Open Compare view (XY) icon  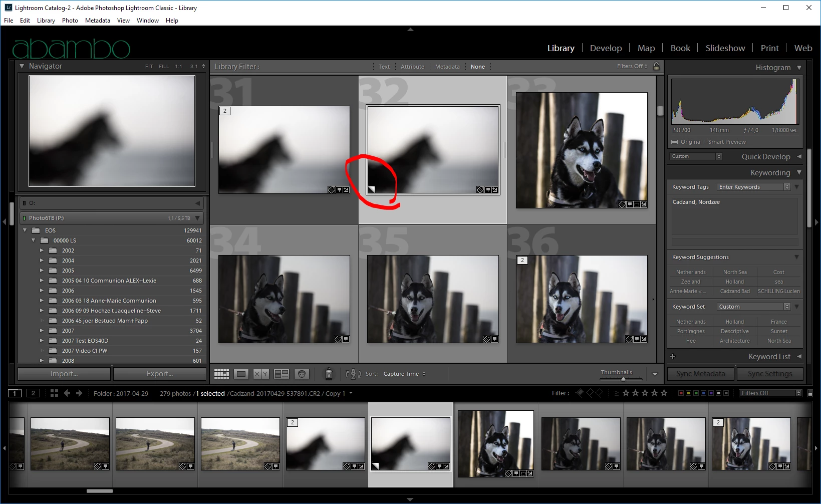pyautogui.click(x=261, y=374)
